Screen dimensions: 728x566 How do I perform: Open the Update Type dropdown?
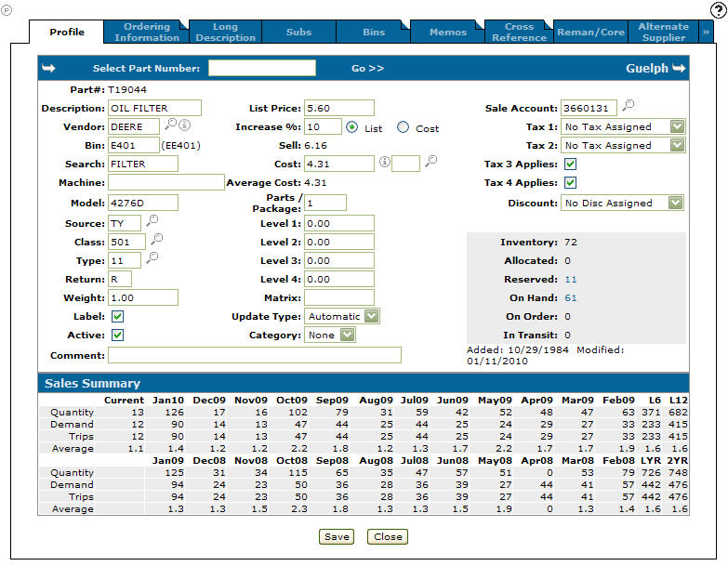click(342, 316)
